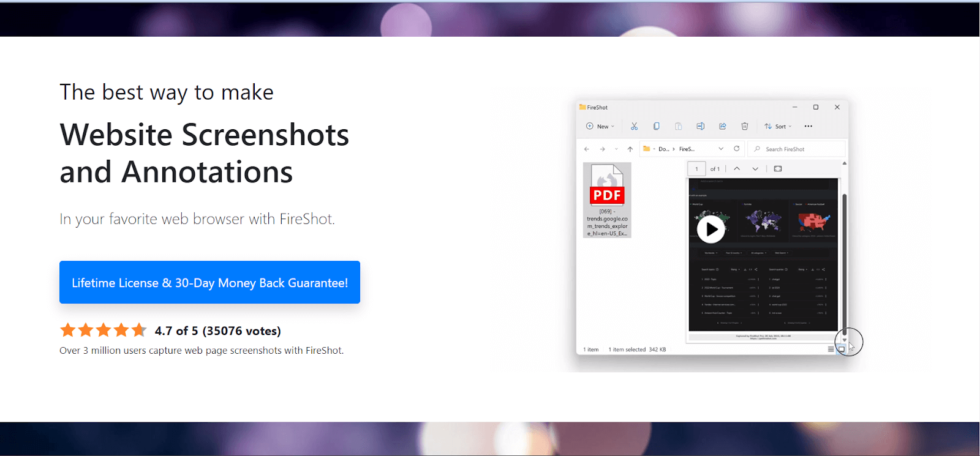The image size is (980, 456).
Task: Click the next page down chevron in preview
Action: click(755, 169)
